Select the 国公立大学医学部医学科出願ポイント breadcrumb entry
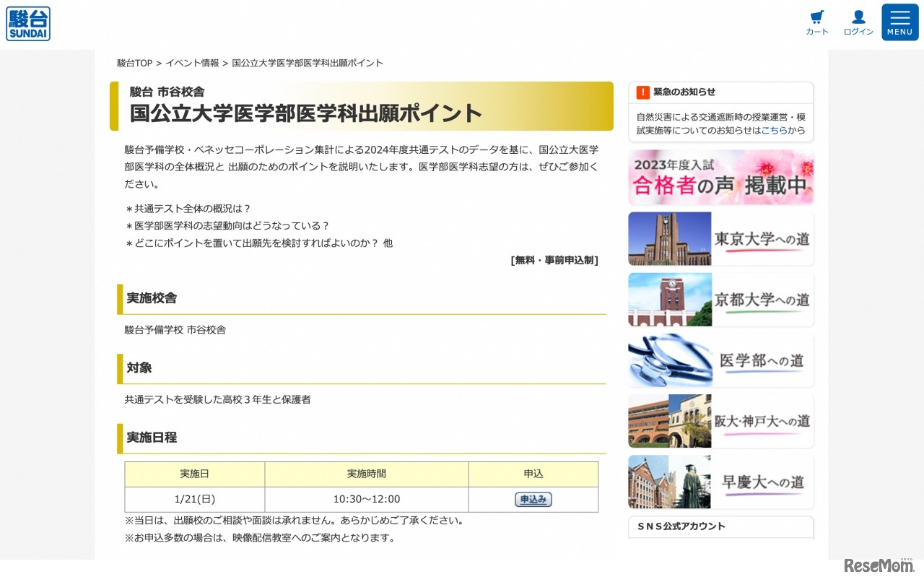The width and height of the screenshot is (924, 582). [306, 63]
